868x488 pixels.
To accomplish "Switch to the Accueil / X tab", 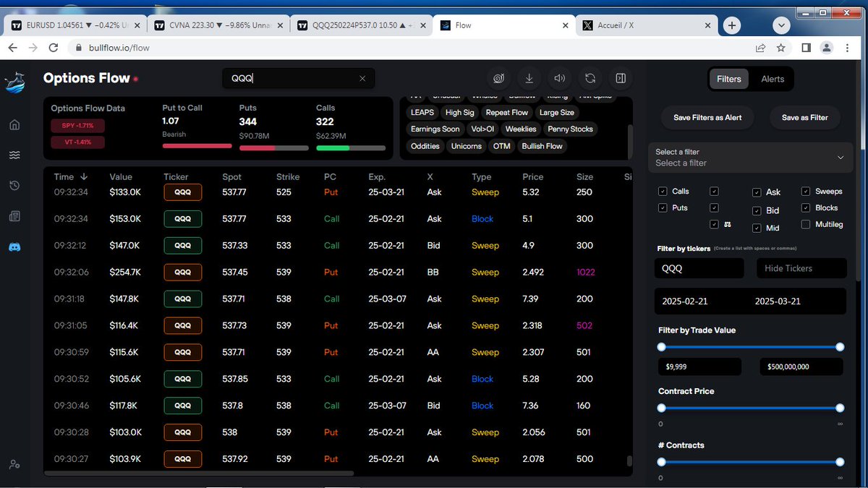I will point(647,25).
